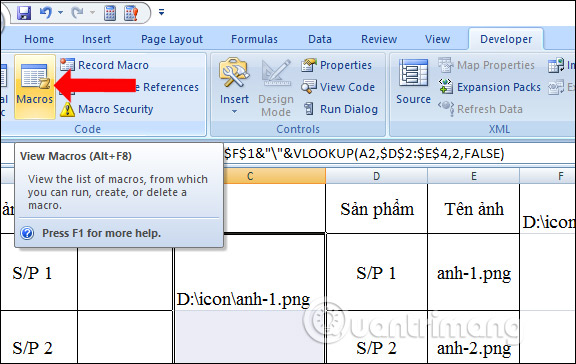The image size is (576, 364).
Task: Click the Map Properties icon
Action: tap(445, 65)
